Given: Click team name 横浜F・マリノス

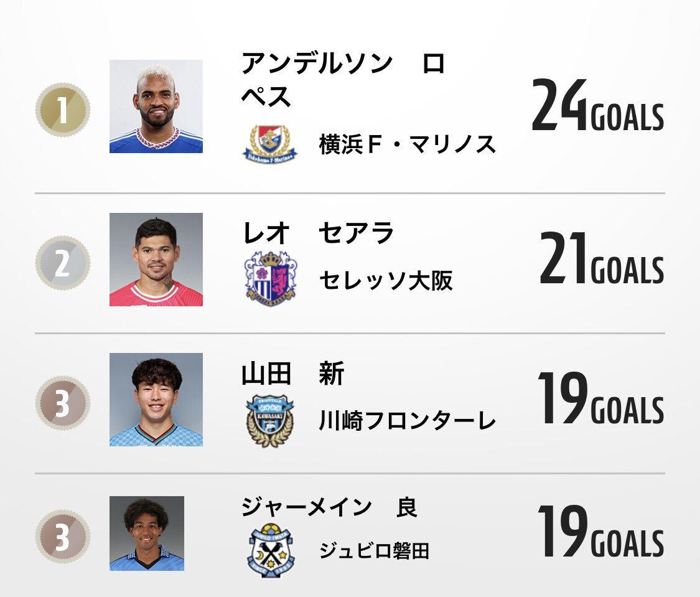Looking at the screenshot, I should point(407,144).
